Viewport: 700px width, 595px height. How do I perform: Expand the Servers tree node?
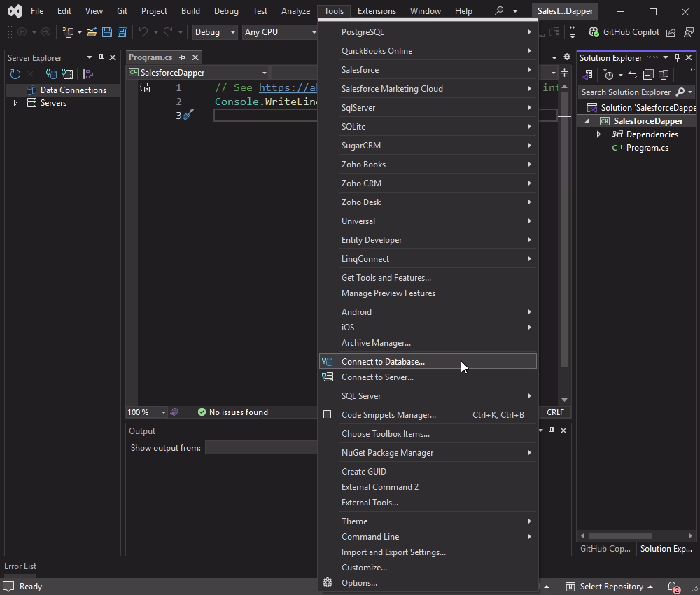pyautogui.click(x=15, y=103)
